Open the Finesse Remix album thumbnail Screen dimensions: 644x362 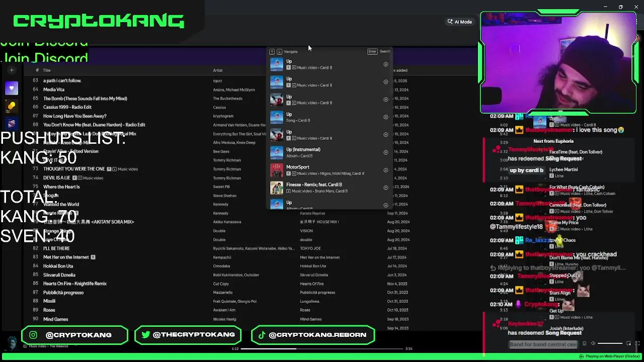click(x=277, y=188)
